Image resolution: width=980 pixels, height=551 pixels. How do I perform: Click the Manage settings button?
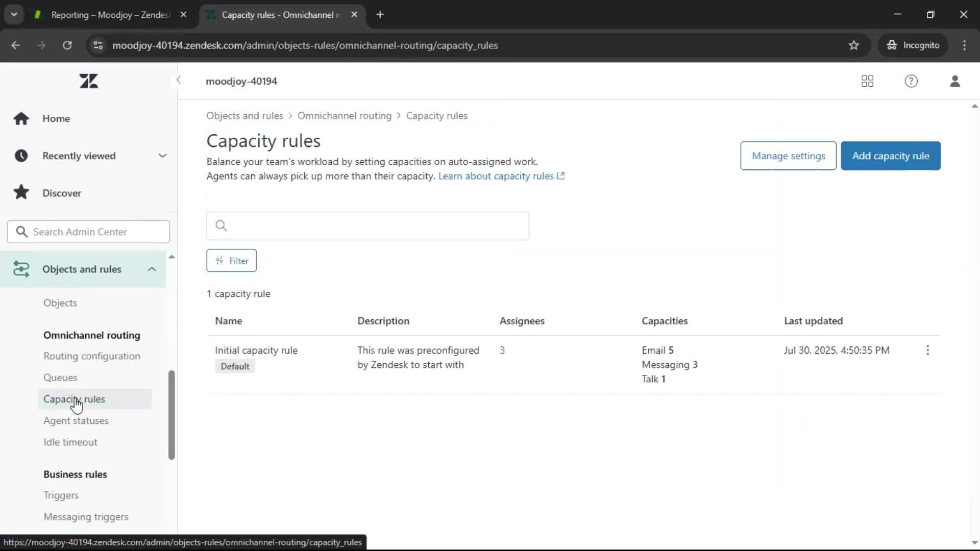(788, 156)
